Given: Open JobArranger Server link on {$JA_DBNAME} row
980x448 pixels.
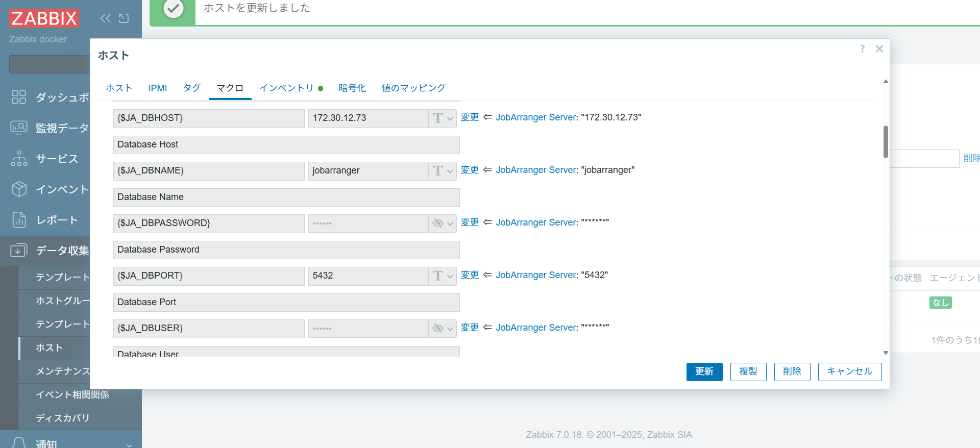Looking at the screenshot, I should tap(536, 170).
